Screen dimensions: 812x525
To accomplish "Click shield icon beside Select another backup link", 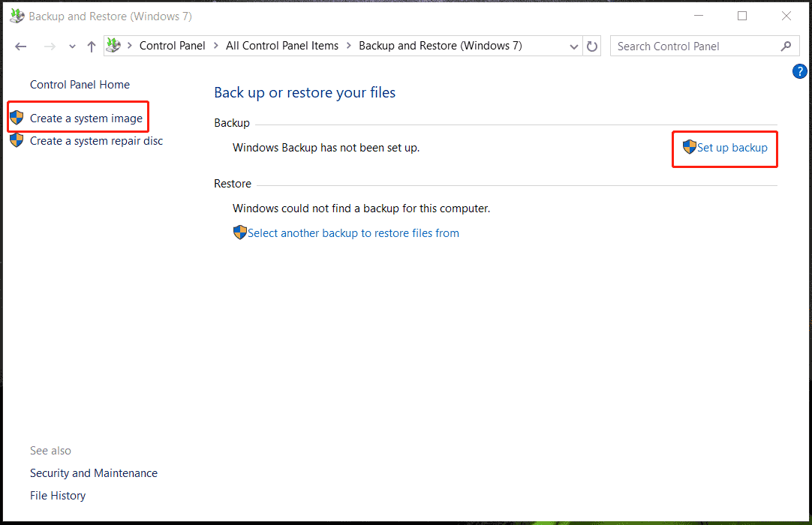I will coord(239,232).
